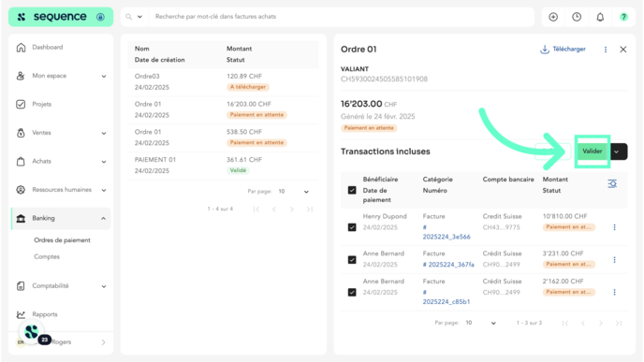Screen dimensions: 644x362
Task: Expand the Achats menu chevron
Action: [x=104, y=161]
